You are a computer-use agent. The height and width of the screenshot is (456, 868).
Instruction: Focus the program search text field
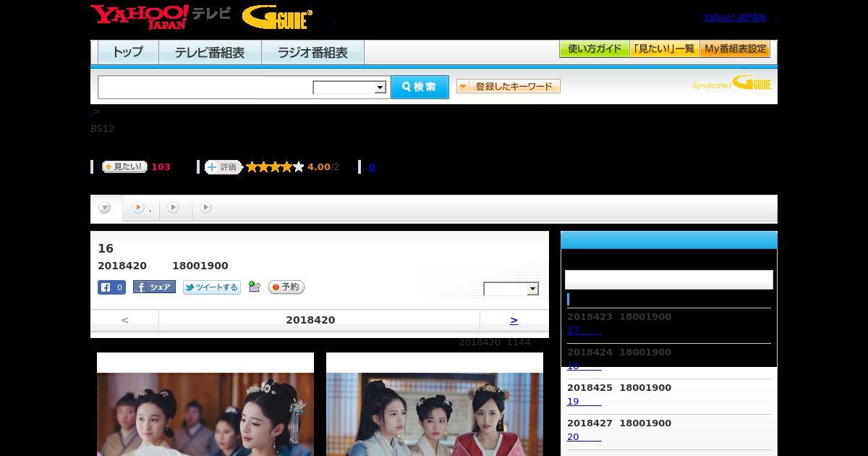pyautogui.click(x=205, y=87)
